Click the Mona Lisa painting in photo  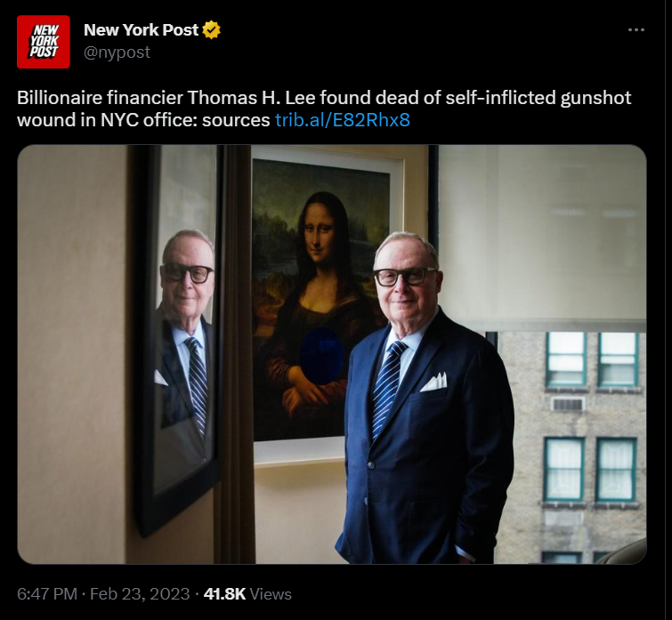[320, 300]
